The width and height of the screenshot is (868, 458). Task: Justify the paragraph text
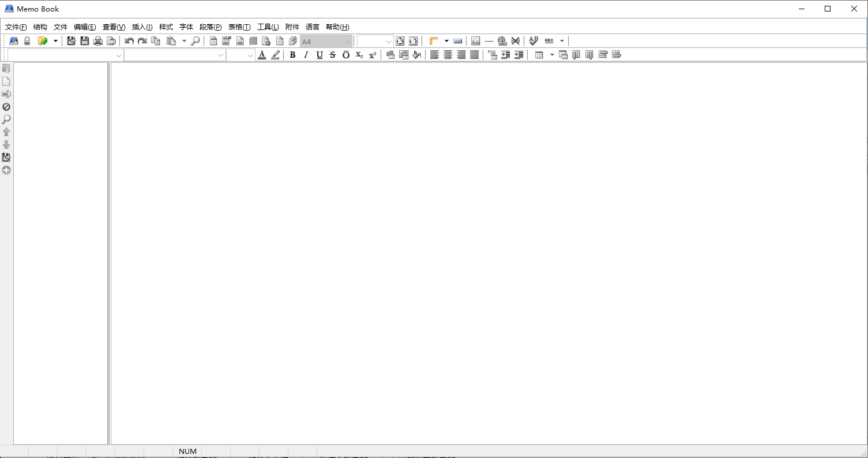coord(474,55)
